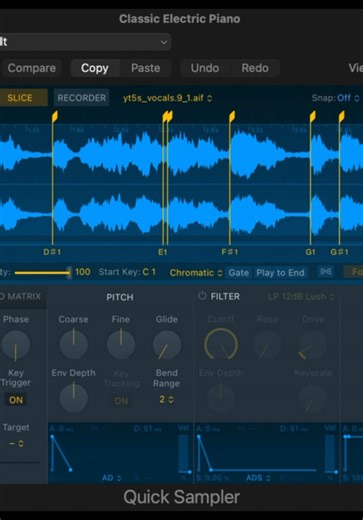Toggle Play to End button

[x=280, y=273]
